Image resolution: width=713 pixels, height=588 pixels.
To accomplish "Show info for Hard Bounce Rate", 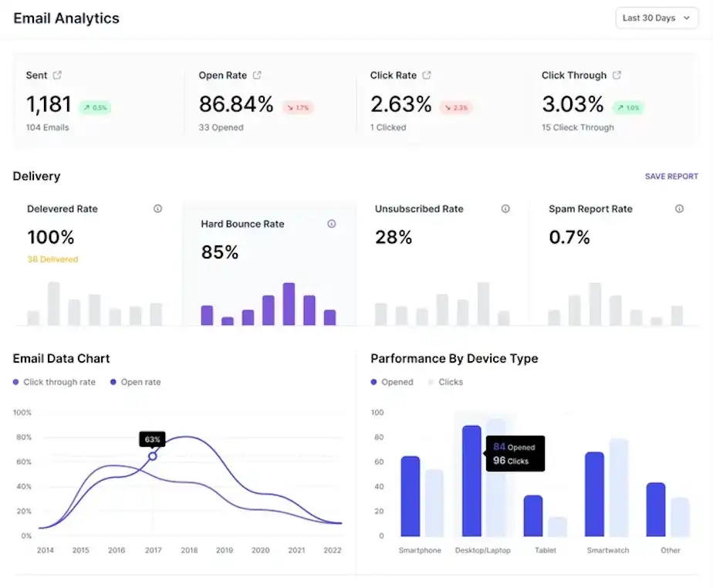I will [332, 224].
